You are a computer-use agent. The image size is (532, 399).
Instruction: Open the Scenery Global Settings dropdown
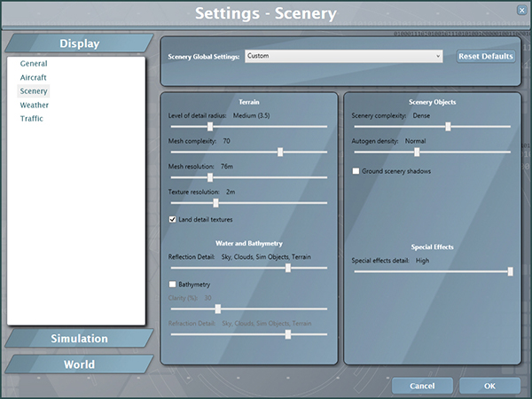[x=344, y=56]
